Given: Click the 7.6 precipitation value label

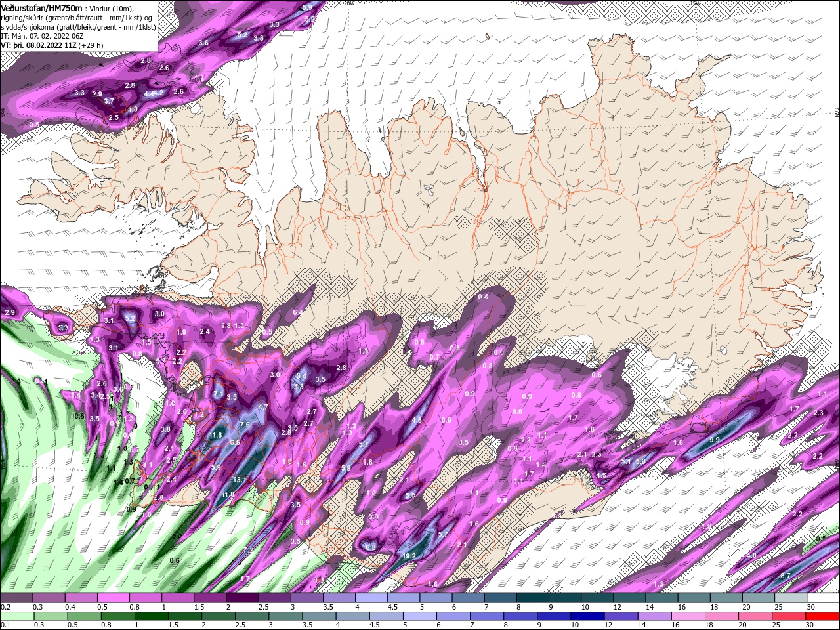Looking at the screenshot, I should tap(245, 425).
